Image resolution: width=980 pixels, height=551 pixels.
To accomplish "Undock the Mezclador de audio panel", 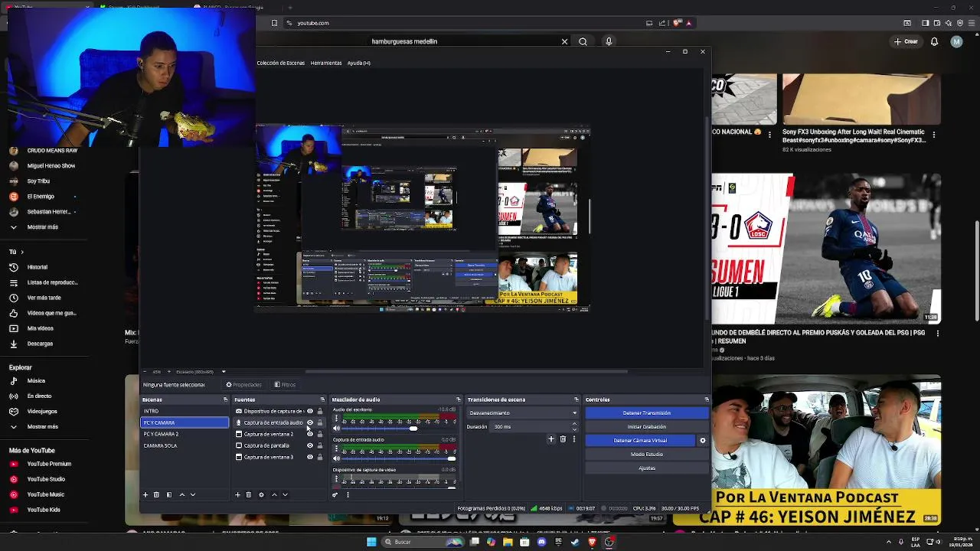I will [459, 399].
